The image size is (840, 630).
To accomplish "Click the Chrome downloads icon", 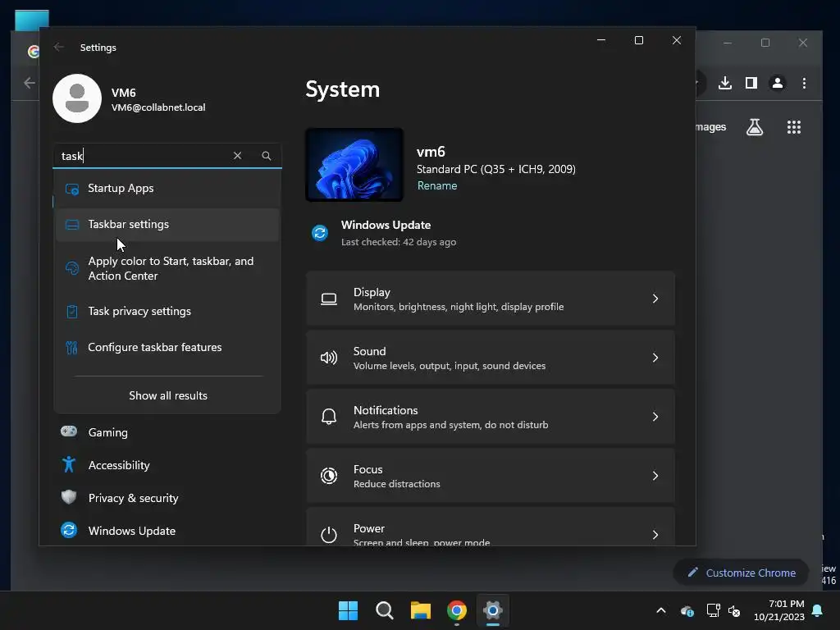I will click(x=725, y=83).
